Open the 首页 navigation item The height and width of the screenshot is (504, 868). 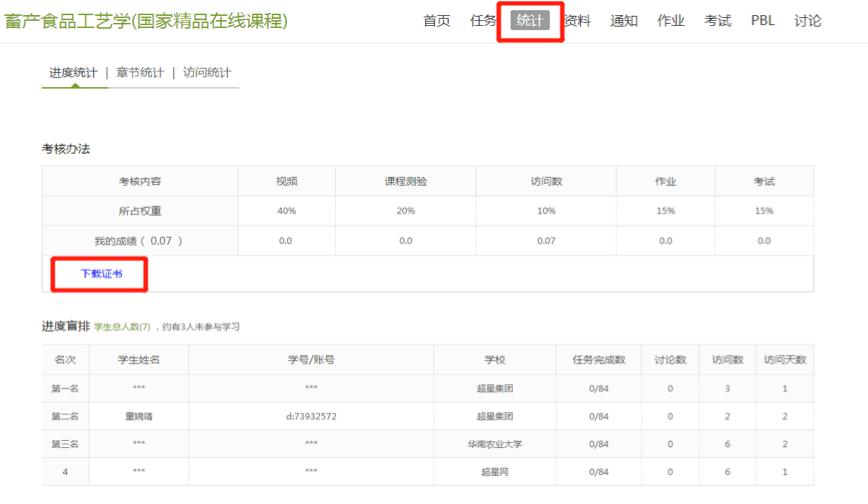coord(436,21)
